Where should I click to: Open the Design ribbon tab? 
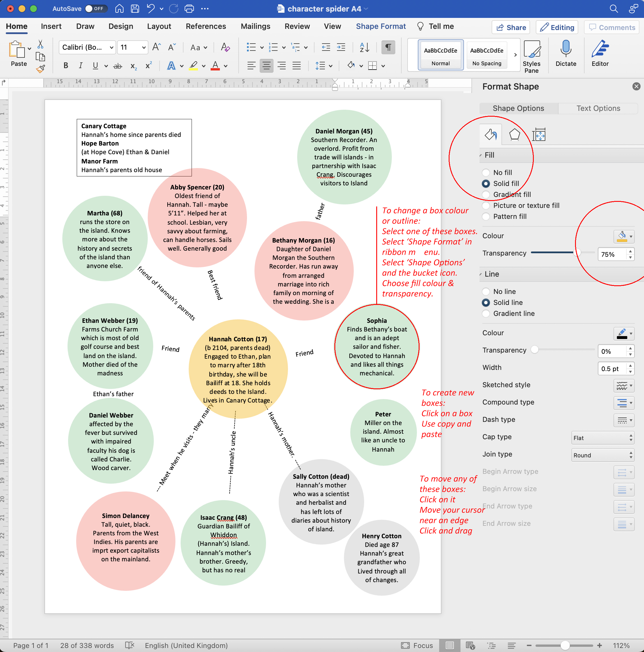[x=121, y=26]
